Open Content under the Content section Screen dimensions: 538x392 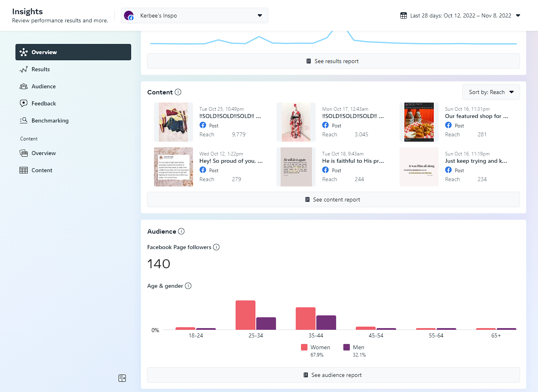click(73, 170)
